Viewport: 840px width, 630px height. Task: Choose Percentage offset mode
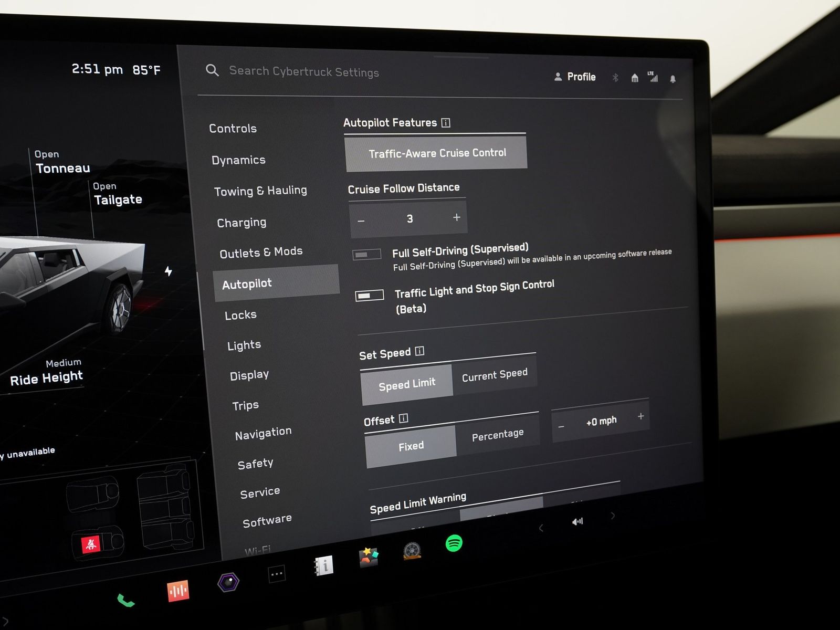click(x=497, y=435)
